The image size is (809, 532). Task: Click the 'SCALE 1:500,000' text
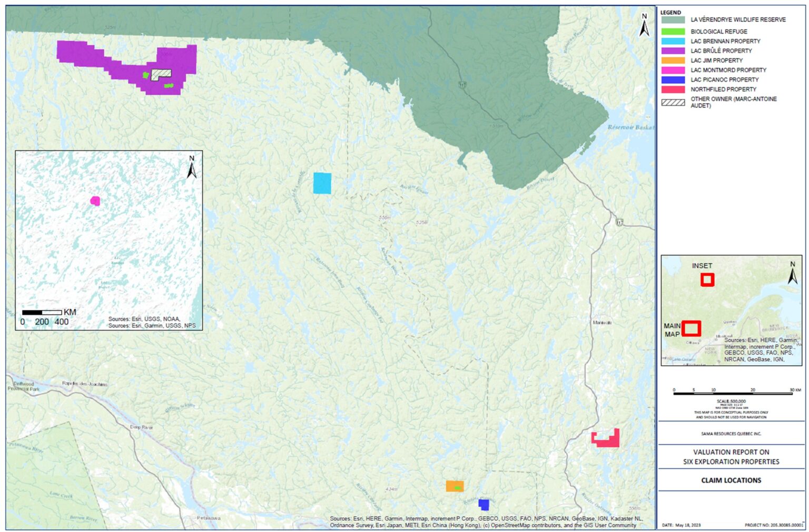[731, 401]
